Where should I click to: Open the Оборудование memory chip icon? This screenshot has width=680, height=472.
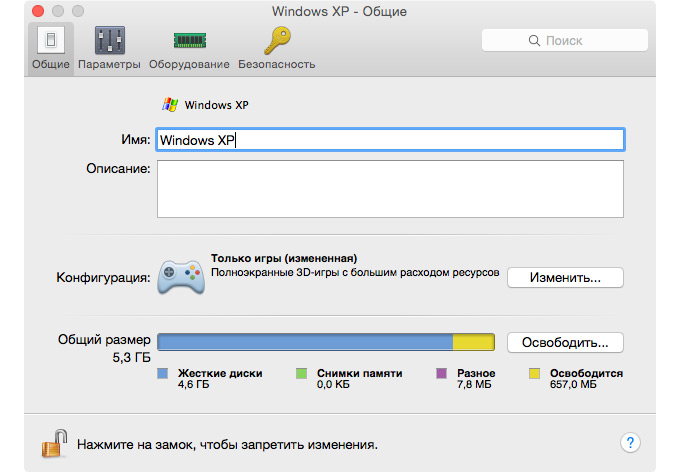[189, 41]
